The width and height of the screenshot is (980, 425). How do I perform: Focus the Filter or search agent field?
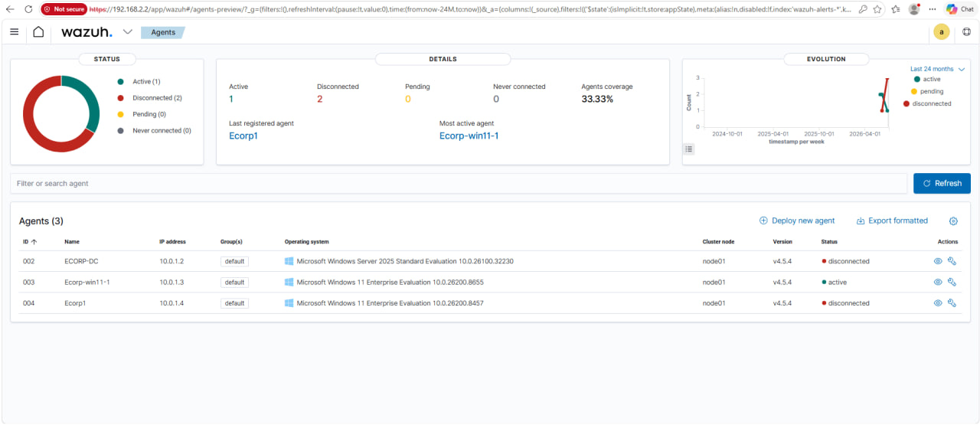[x=458, y=184]
